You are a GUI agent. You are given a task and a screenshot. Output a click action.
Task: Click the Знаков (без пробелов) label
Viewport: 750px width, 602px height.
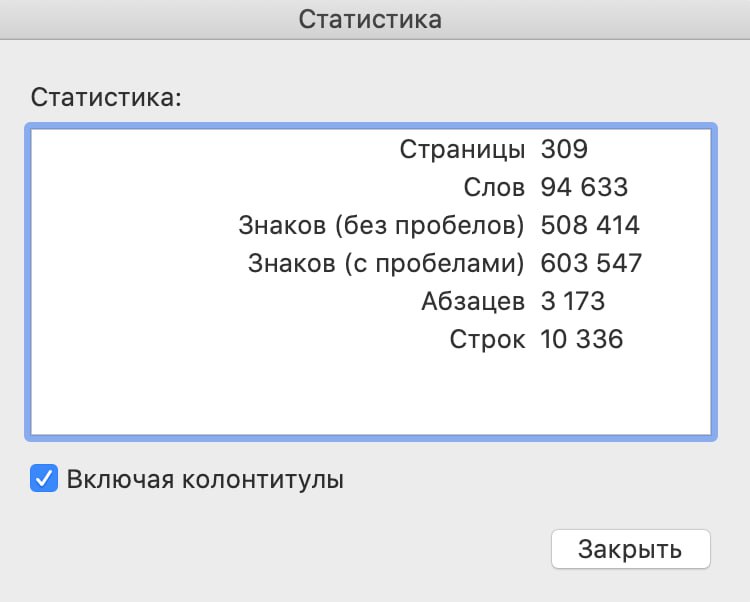coord(381,225)
